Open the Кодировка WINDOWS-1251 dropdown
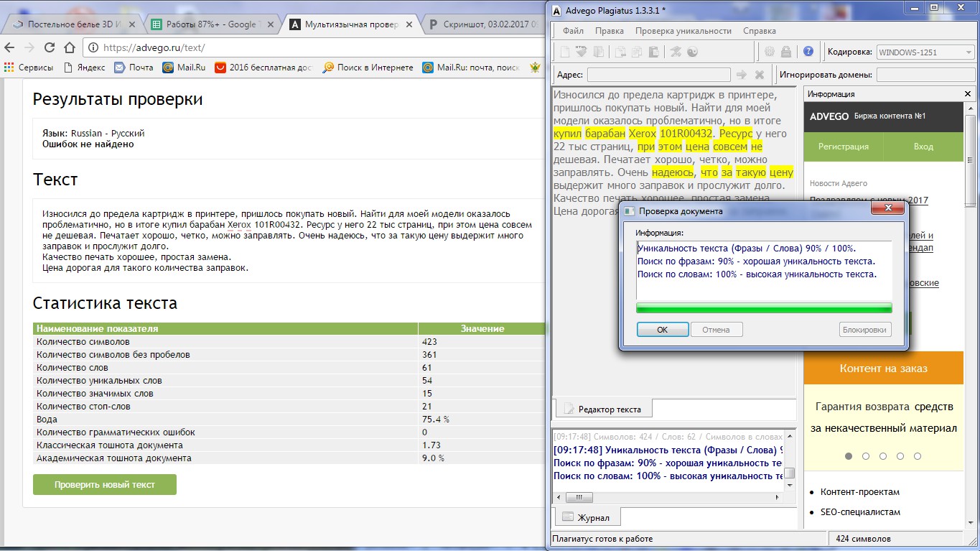This screenshot has height=551, width=980. [x=925, y=52]
